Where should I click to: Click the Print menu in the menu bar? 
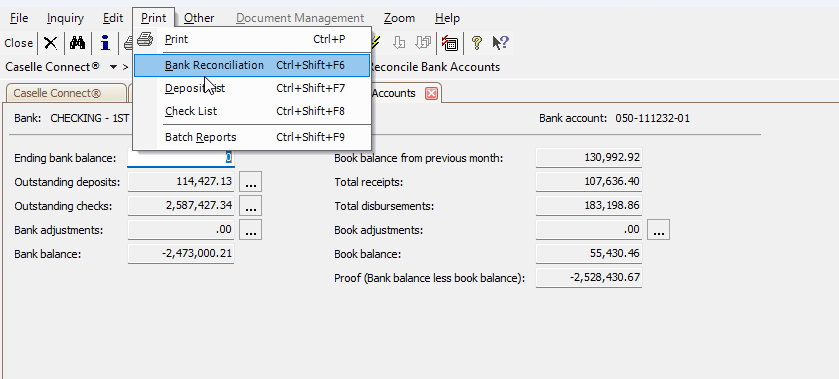click(x=154, y=18)
